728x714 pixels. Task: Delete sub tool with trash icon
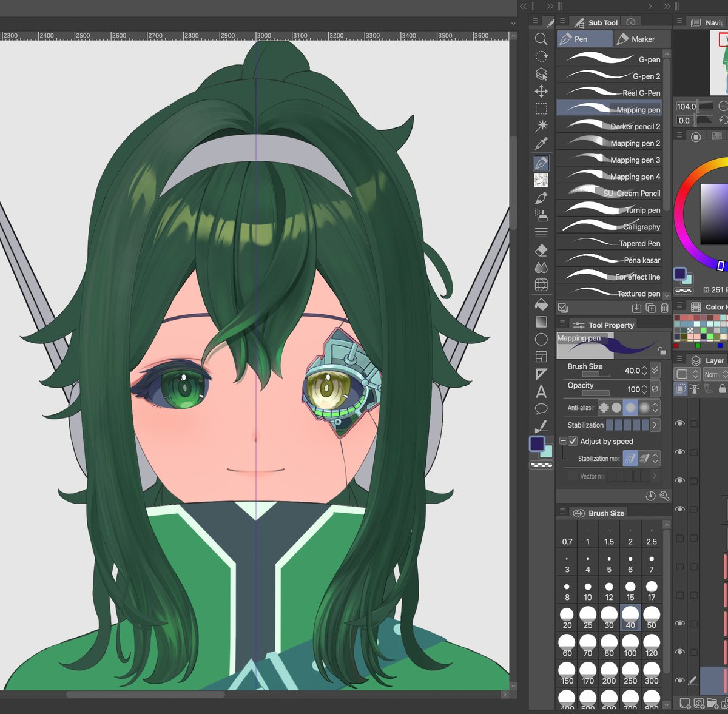[x=664, y=308]
